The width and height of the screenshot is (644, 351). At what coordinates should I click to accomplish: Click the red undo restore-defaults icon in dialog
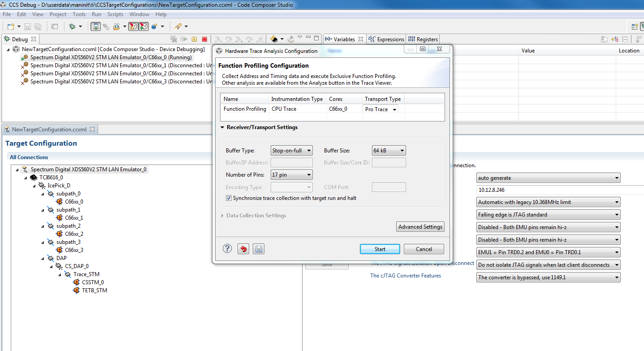point(243,249)
